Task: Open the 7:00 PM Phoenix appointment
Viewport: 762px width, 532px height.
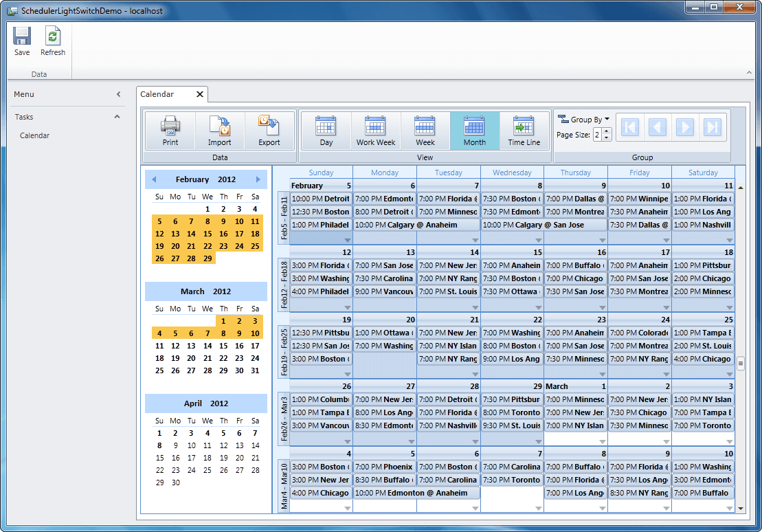Action: point(384,466)
